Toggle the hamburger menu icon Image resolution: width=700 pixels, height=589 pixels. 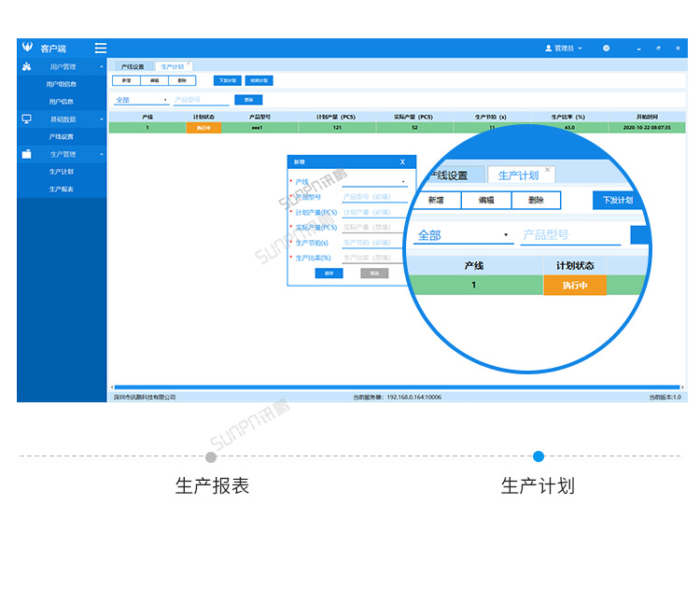[x=101, y=48]
